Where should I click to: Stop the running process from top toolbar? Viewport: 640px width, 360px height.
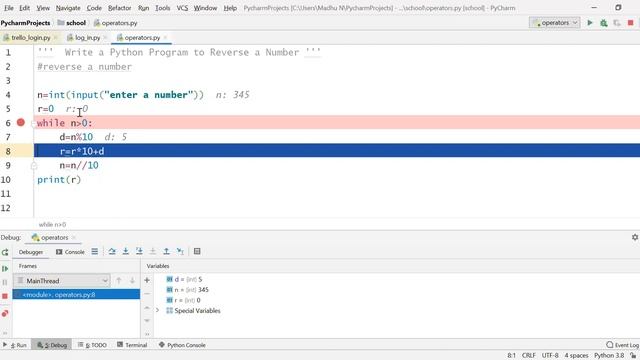(631, 23)
